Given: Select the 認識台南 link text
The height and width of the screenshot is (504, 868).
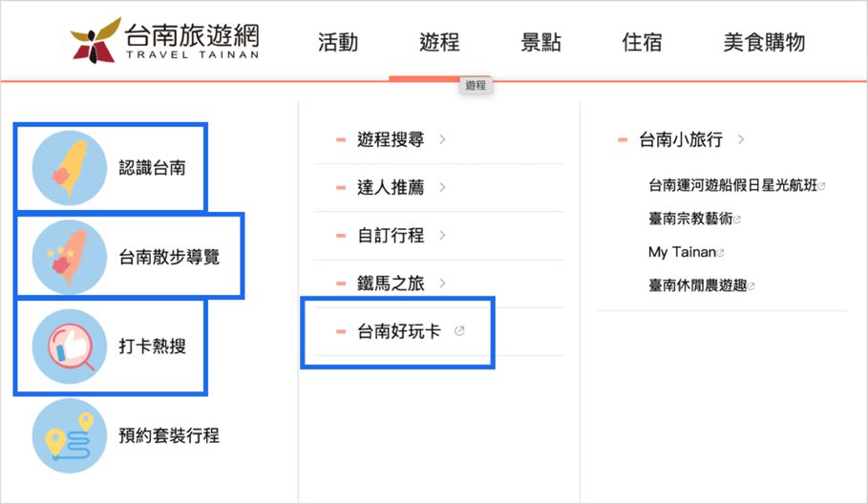Looking at the screenshot, I should [x=152, y=168].
